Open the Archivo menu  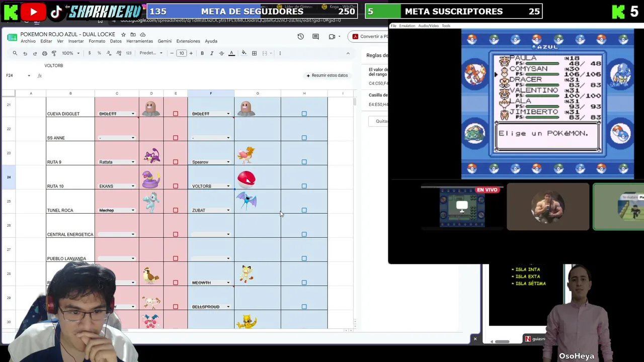point(28,41)
